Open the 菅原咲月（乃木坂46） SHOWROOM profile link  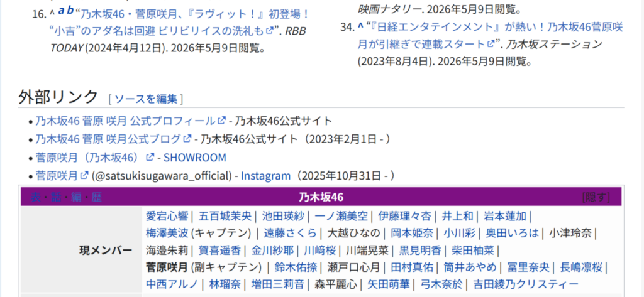pyautogui.click(x=94, y=158)
